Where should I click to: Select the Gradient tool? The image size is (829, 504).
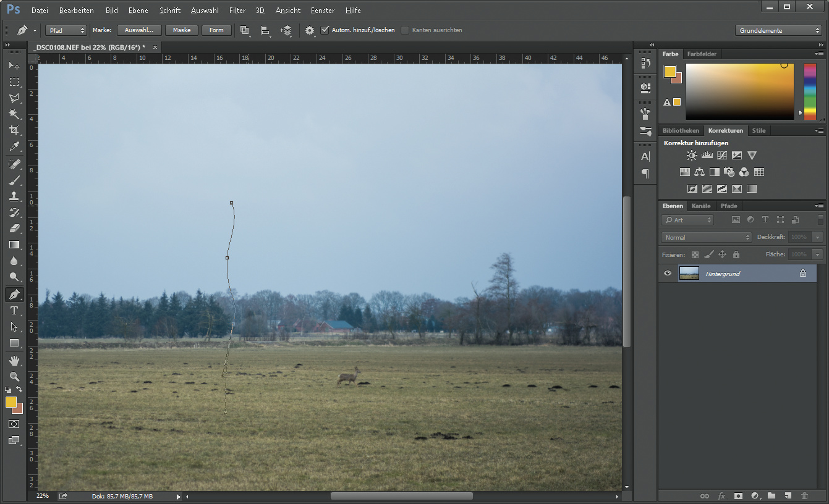[14, 245]
